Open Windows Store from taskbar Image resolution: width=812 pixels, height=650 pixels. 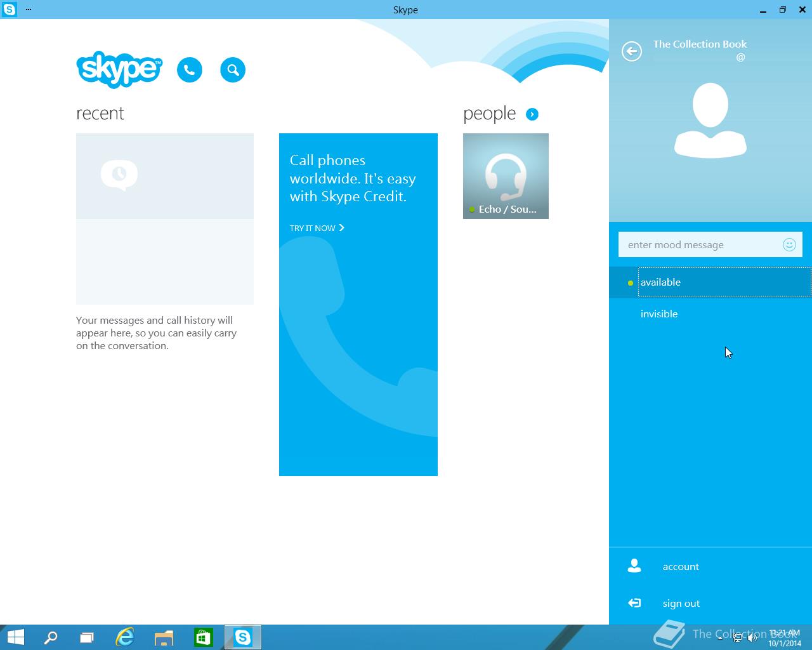click(203, 637)
